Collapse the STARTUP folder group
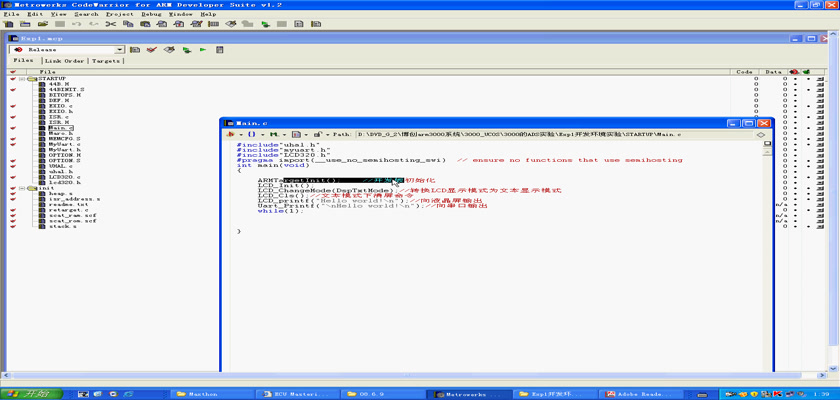 [x=22, y=79]
